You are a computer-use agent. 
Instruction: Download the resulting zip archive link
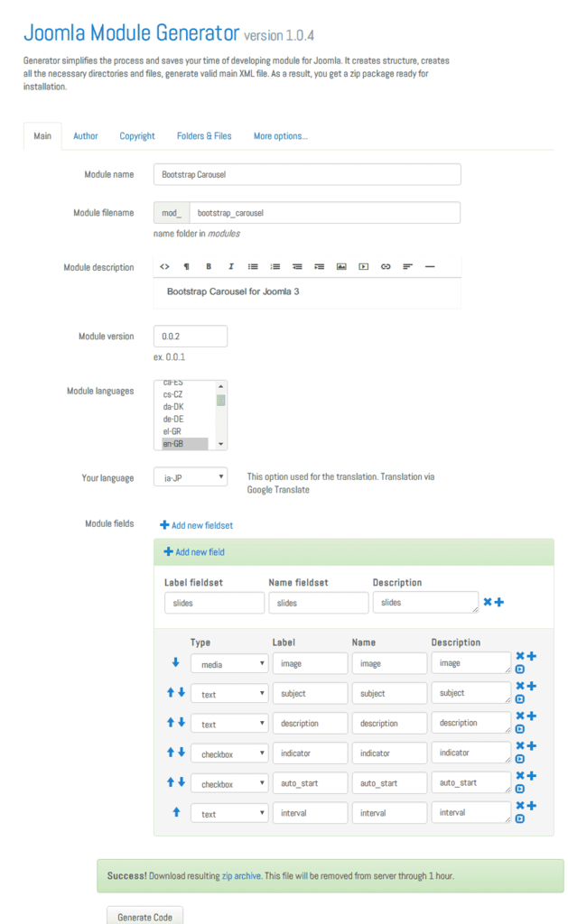(x=241, y=875)
